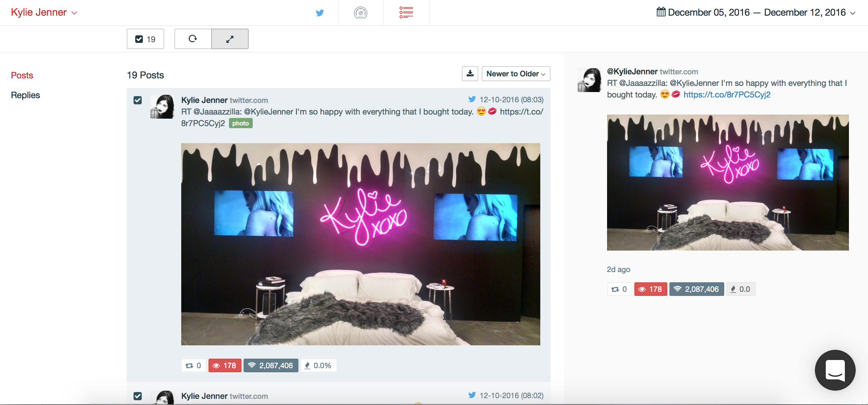
Task: Click the calendar icon beside date range
Action: (x=661, y=12)
